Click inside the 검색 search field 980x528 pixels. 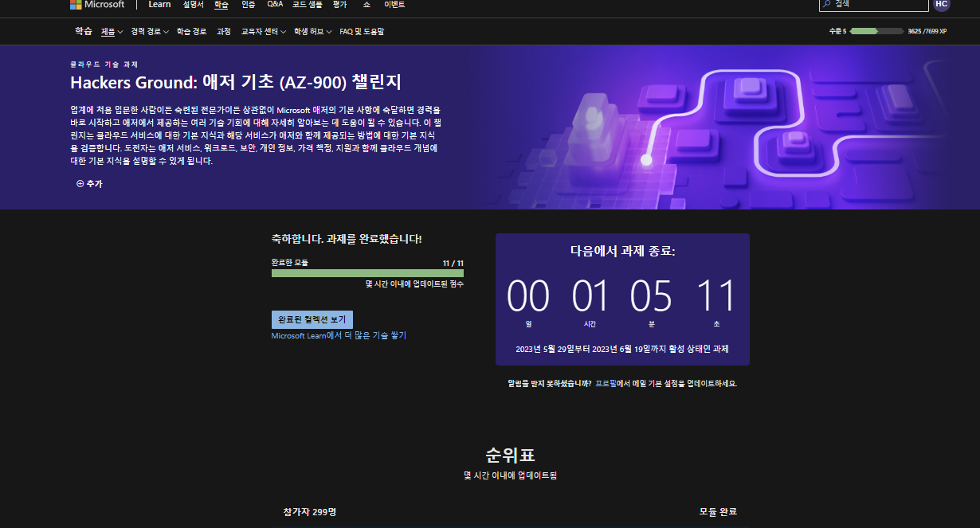pyautogui.click(x=876, y=6)
